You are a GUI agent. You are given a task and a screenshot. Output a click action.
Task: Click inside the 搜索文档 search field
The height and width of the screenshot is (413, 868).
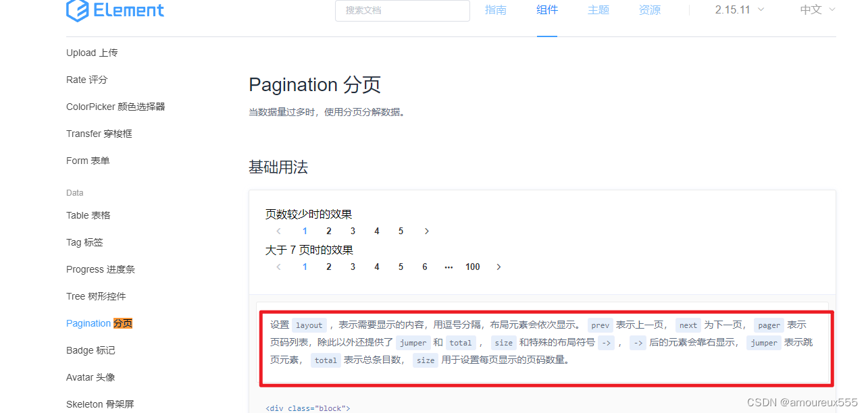pyautogui.click(x=403, y=11)
